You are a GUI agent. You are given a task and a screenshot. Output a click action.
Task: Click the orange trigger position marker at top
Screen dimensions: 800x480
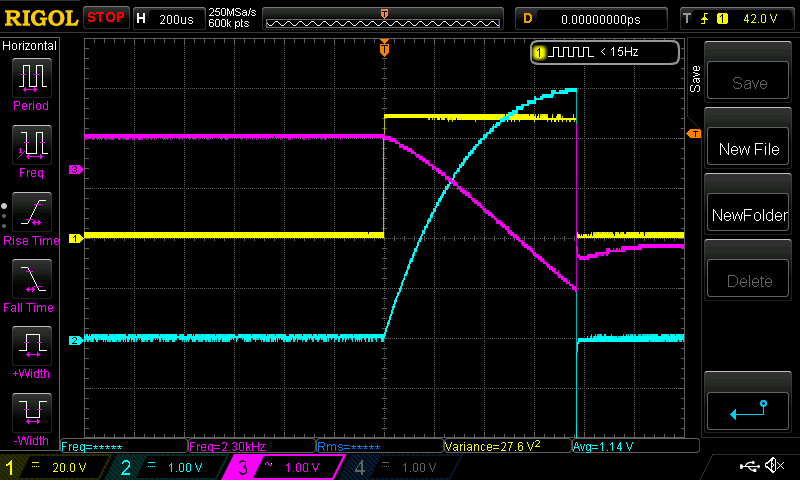(384, 48)
